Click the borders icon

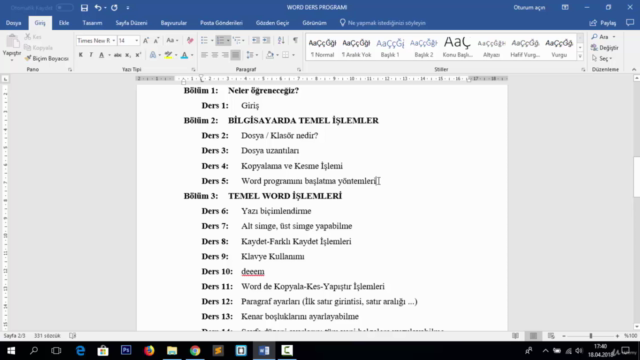(286, 55)
